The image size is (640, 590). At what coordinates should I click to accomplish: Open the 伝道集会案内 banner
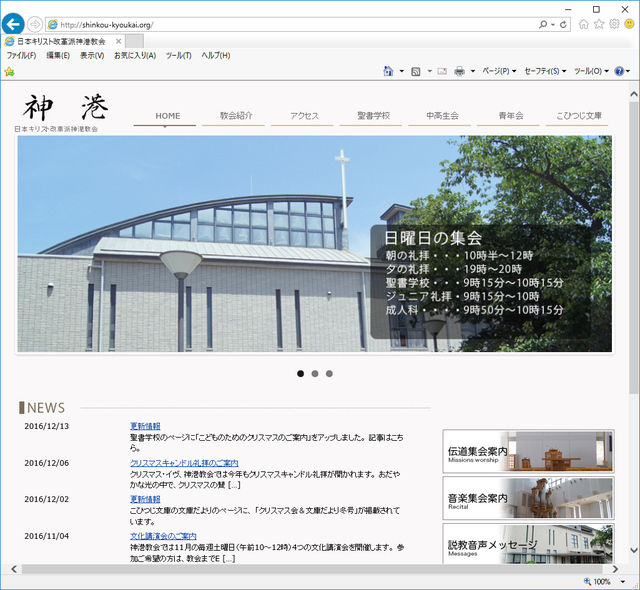pos(528,452)
